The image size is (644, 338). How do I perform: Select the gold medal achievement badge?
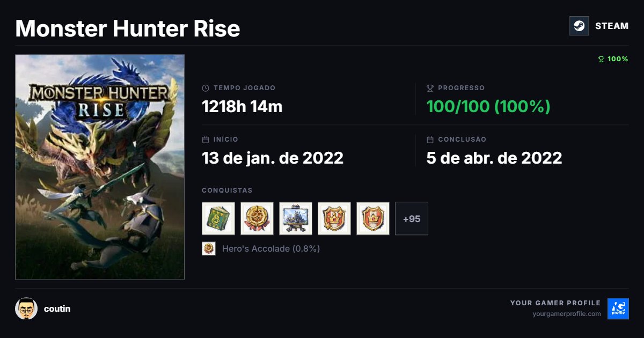257,218
